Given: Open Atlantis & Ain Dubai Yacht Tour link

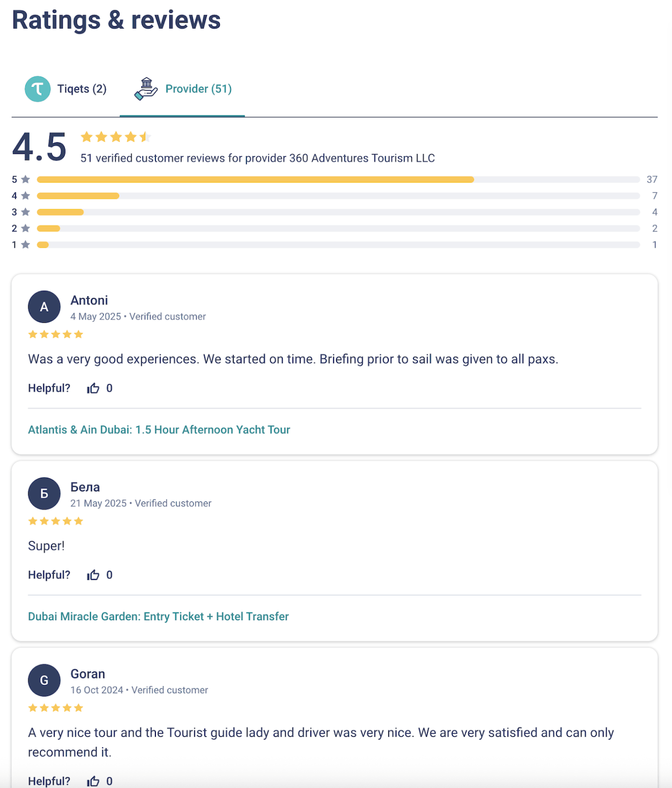Looking at the screenshot, I should point(159,430).
